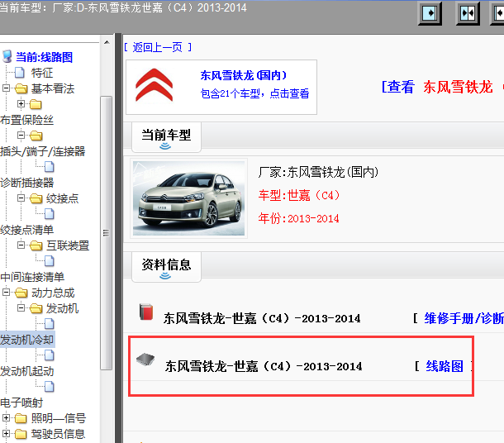The image size is (504, 443).
Task: Open the 线路图 link
Action: point(445,366)
